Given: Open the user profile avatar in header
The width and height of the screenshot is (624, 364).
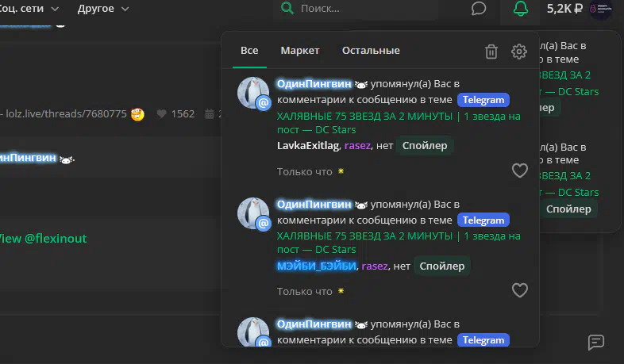Looking at the screenshot, I should [600, 9].
